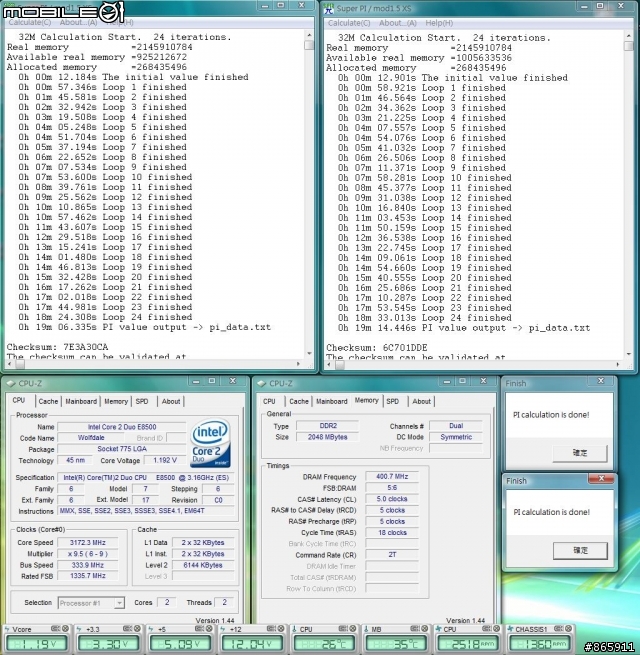Click scroll-up arrow in left Super PI
640x655 pixels.
(309, 36)
